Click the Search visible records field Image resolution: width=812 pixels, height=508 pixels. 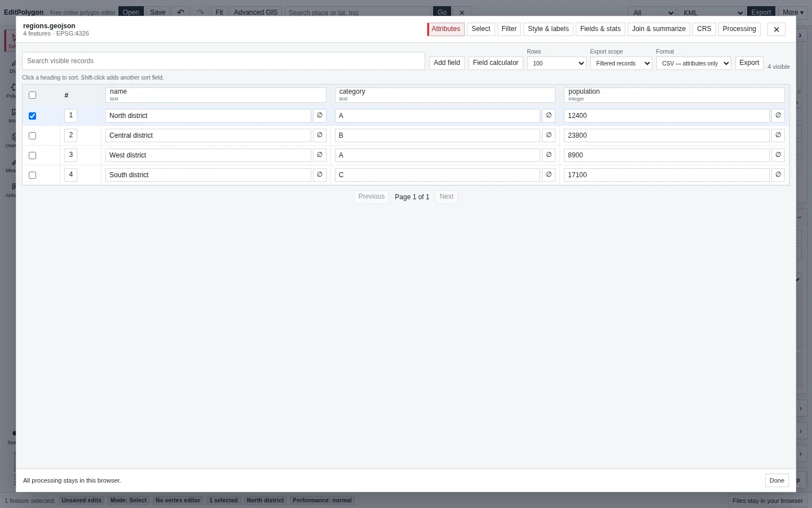223,61
